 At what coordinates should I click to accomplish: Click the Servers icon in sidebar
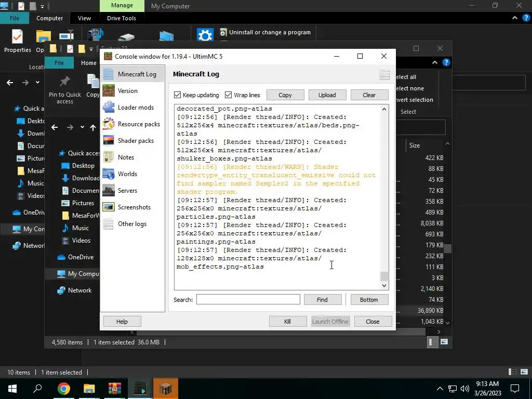109,190
